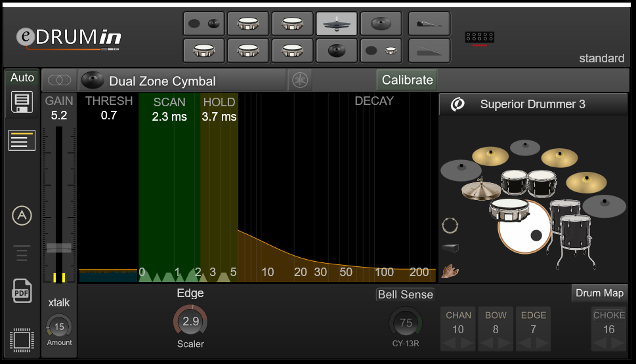Increase the BOW note with right arrow
636x364 pixels.
[504, 344]
